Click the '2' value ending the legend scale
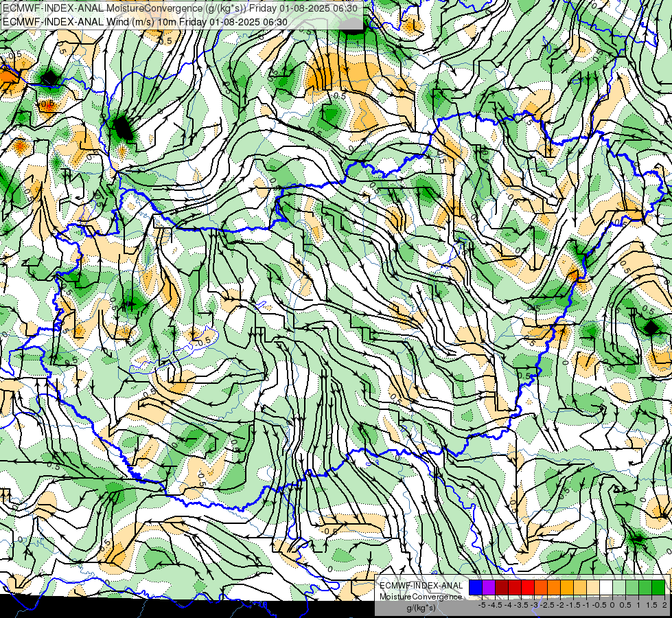672x618 pixels. [x=664, y=605]
